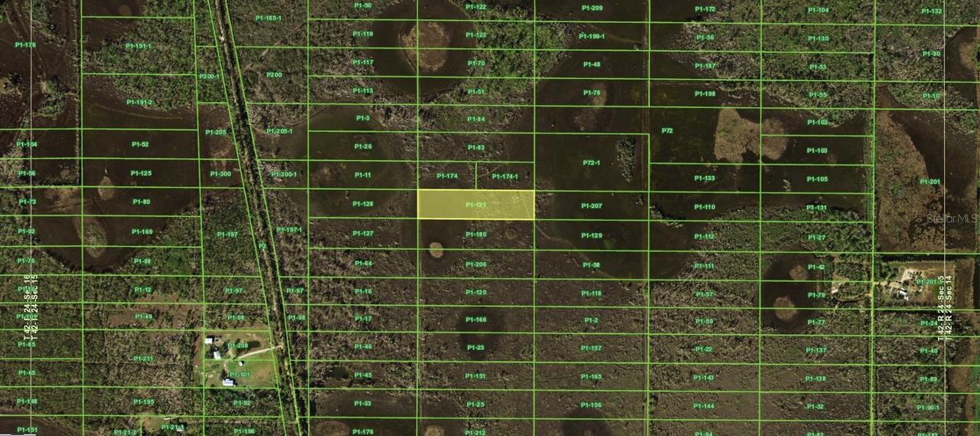
Task: Click parcel label P1-191-1
Action: (139, 46)
